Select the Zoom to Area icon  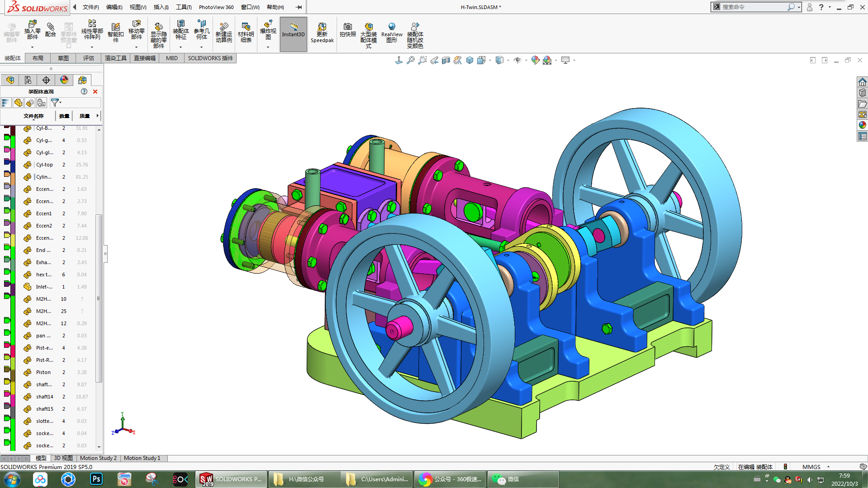coord(422,60)
